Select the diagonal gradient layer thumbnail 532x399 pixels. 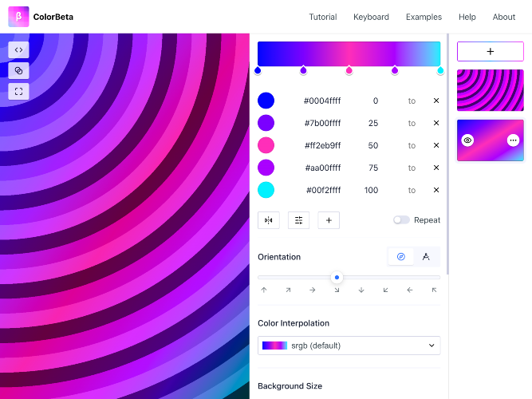point(491,140)
